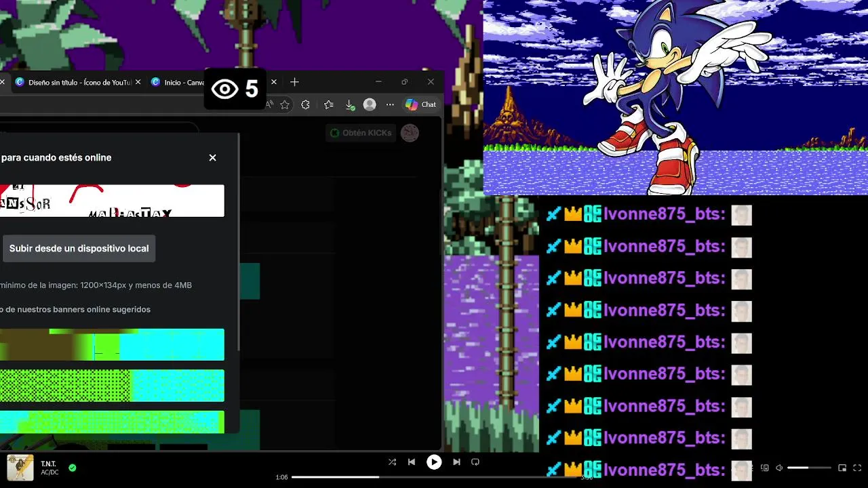Open the favorites list icon
868x488 pixels.
pyautogui.click(x=329, y=104)
